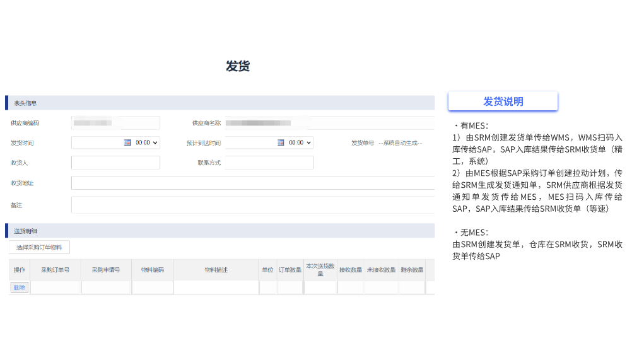Click the 采购订单号 column header
644x353 pixels.
coord(55,270)
